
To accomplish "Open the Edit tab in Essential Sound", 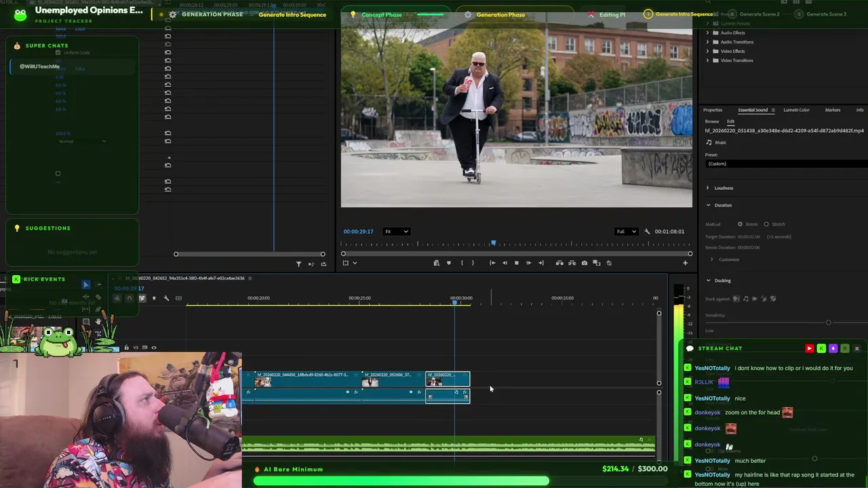I will (x=731, y=121).
